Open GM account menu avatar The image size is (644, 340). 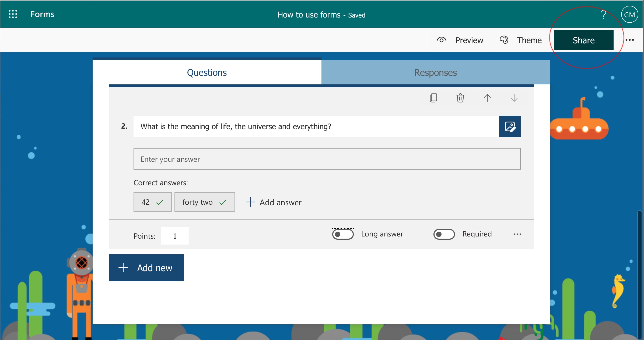[629, 15]
